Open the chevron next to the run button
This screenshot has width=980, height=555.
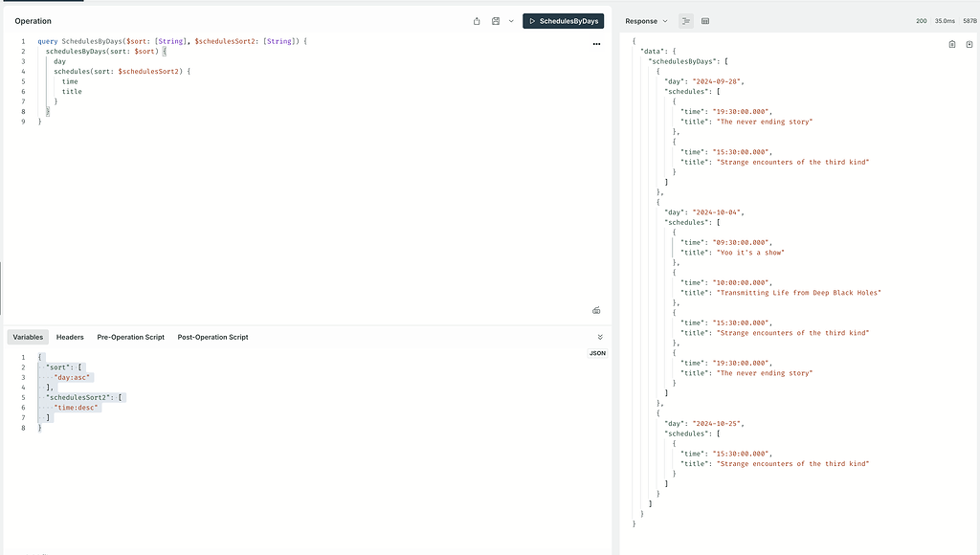(x=511, y=20)
